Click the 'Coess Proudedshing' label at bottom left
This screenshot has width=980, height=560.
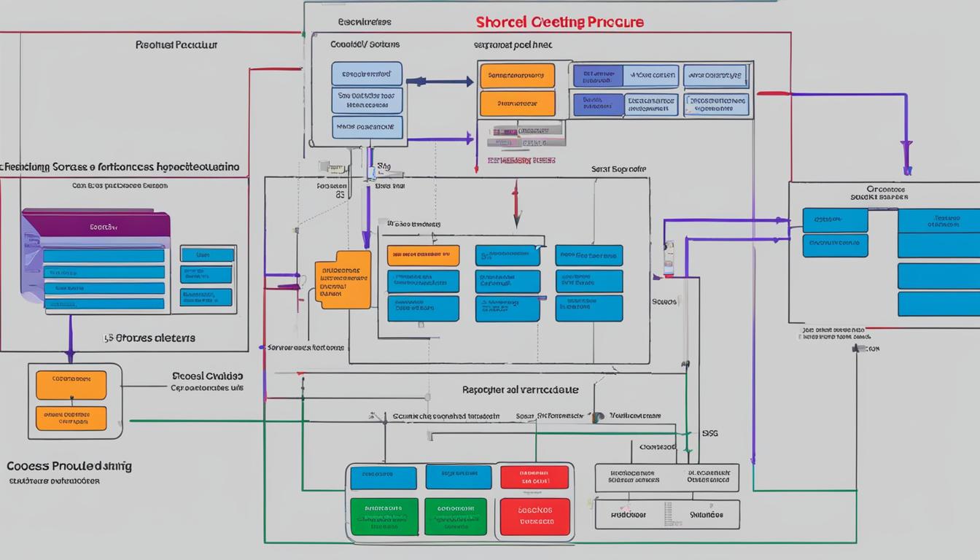click(x=69, y=466)
